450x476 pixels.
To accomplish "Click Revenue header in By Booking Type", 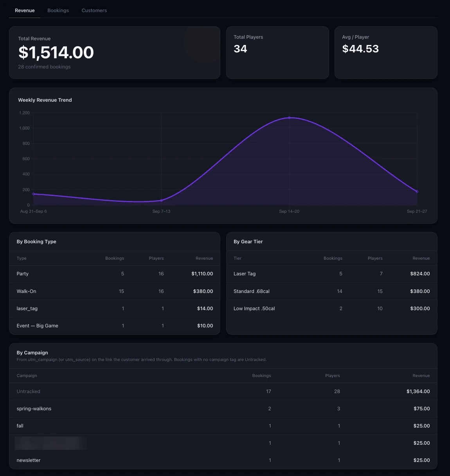I will [x=204, y=259].
